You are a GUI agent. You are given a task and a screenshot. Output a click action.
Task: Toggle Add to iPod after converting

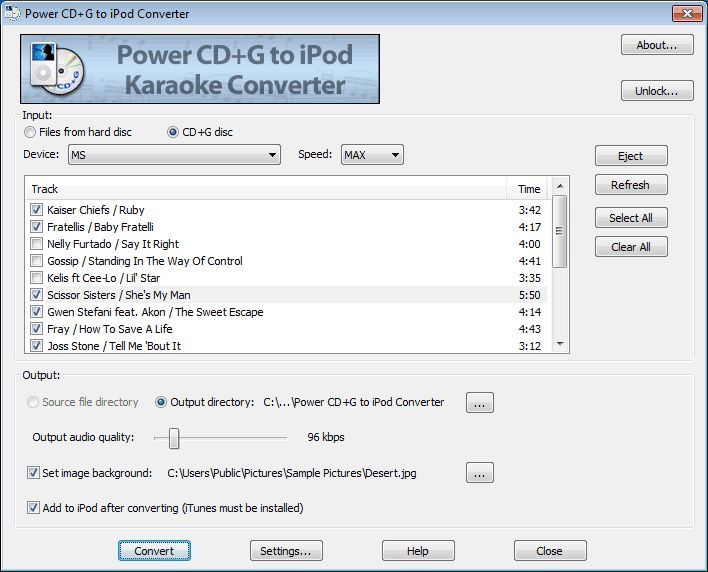[34, 508]
